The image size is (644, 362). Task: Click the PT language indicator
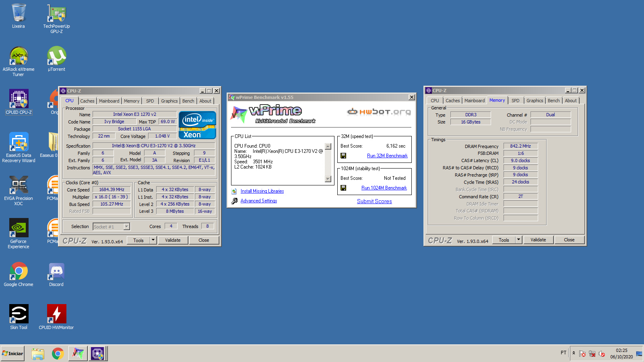(563, 353)
